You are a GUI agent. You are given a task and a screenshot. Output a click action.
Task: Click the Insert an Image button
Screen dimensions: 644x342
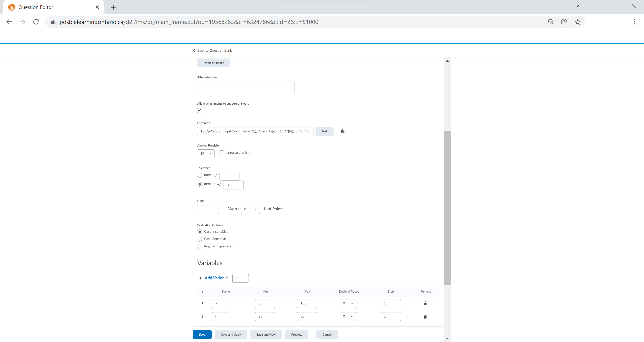pos(214,63)
